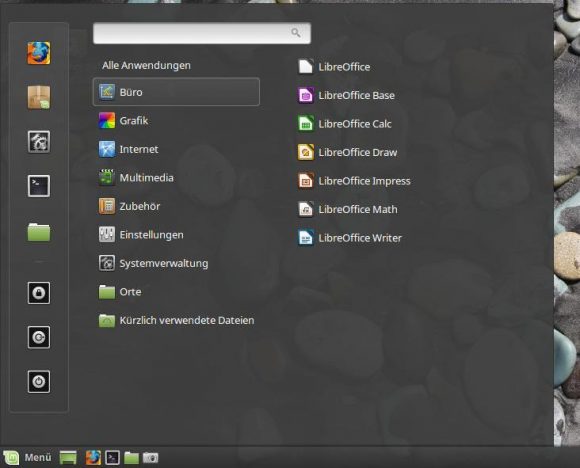Click the search magnifier icon

(296, 33)
